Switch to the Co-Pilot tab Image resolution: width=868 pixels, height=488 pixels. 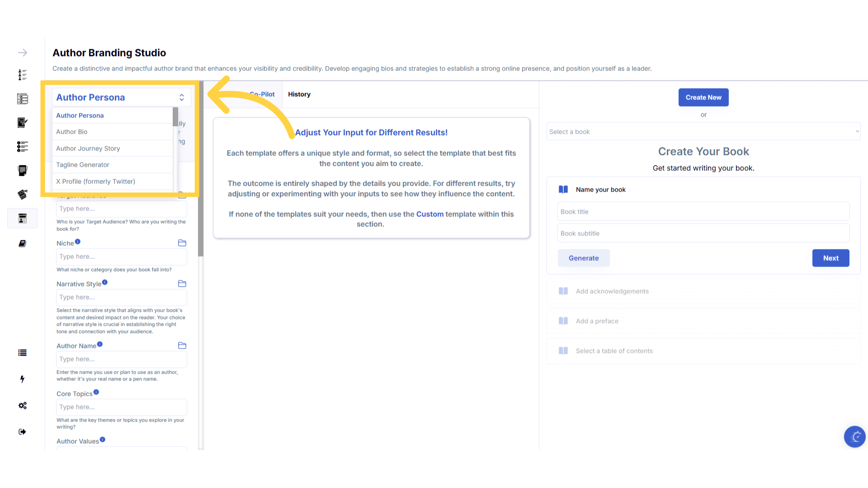coord(262,94)
